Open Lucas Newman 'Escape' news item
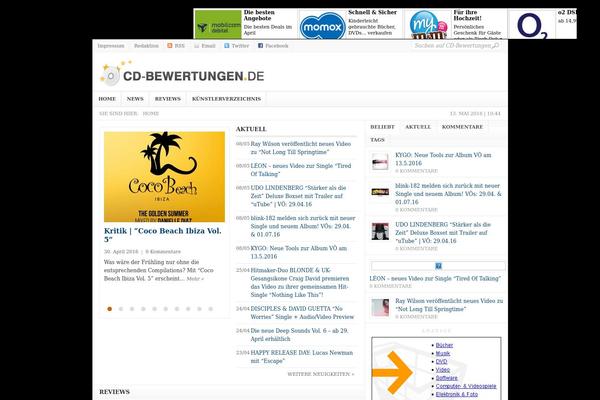This screenshot has width=600, height=400. pos(302,357)
